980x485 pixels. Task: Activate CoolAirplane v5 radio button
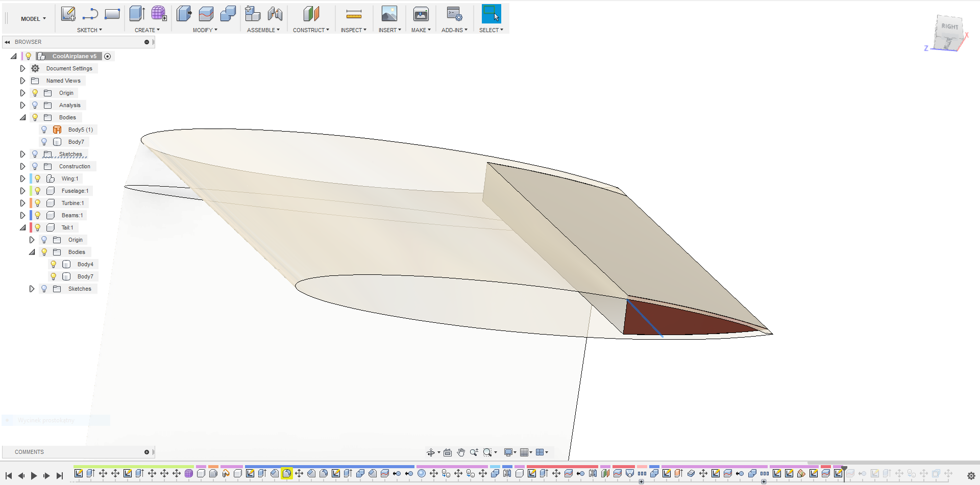click(108, 57)
